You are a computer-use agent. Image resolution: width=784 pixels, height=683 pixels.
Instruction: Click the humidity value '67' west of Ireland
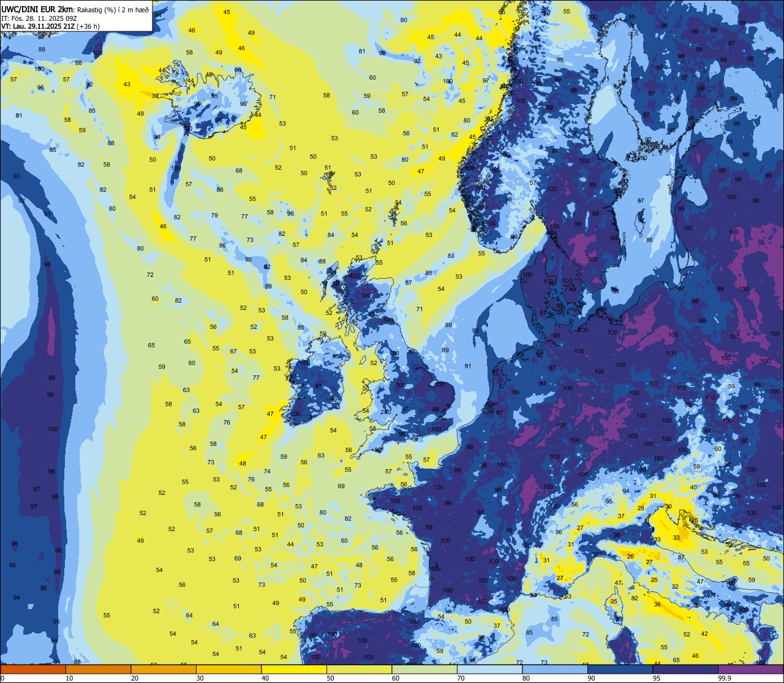click(233, 352)
